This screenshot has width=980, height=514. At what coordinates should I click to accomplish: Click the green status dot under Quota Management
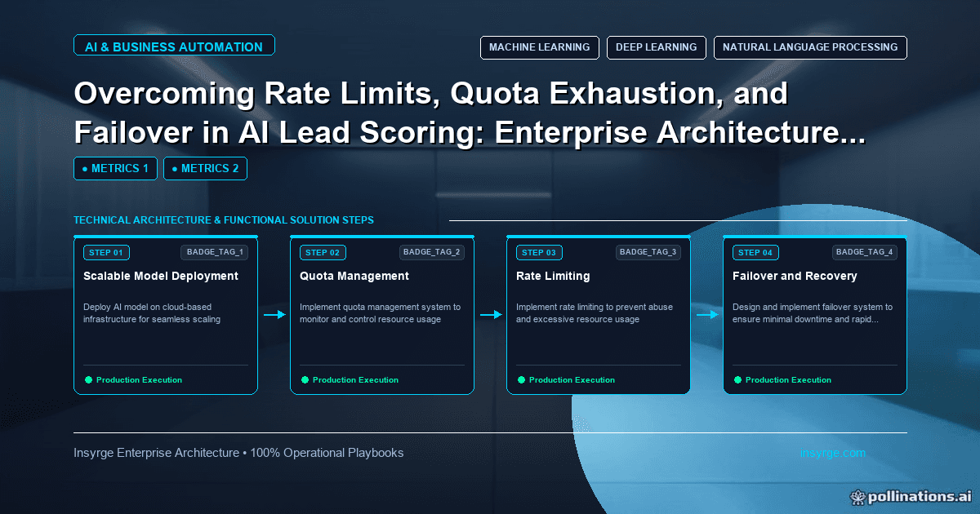[305, 379]
